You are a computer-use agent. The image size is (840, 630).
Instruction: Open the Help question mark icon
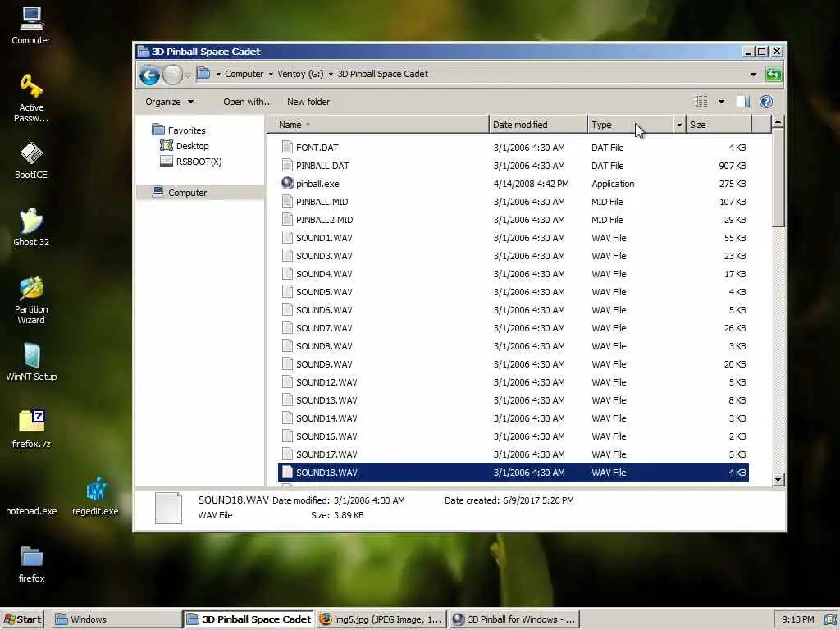(766, 101)
